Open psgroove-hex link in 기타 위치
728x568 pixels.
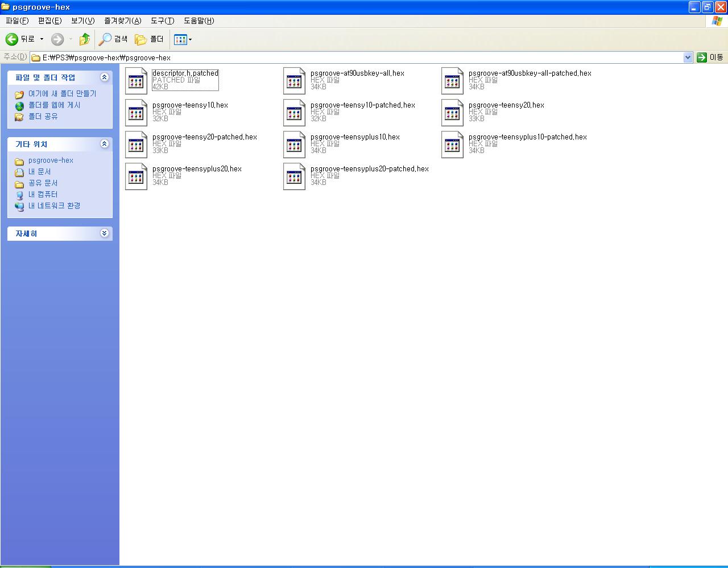coord(51,160)
